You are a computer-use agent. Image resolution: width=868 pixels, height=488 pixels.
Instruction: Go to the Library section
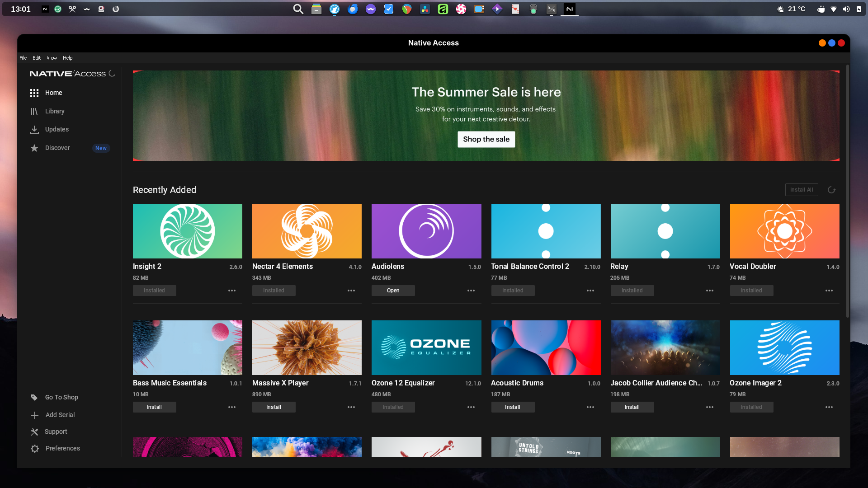point(55,112)
